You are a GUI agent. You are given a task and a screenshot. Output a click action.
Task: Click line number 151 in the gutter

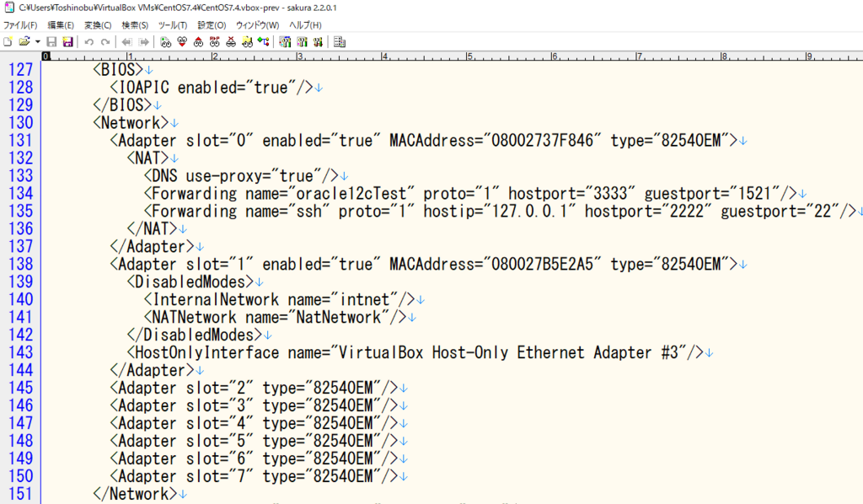coord(21,494)
